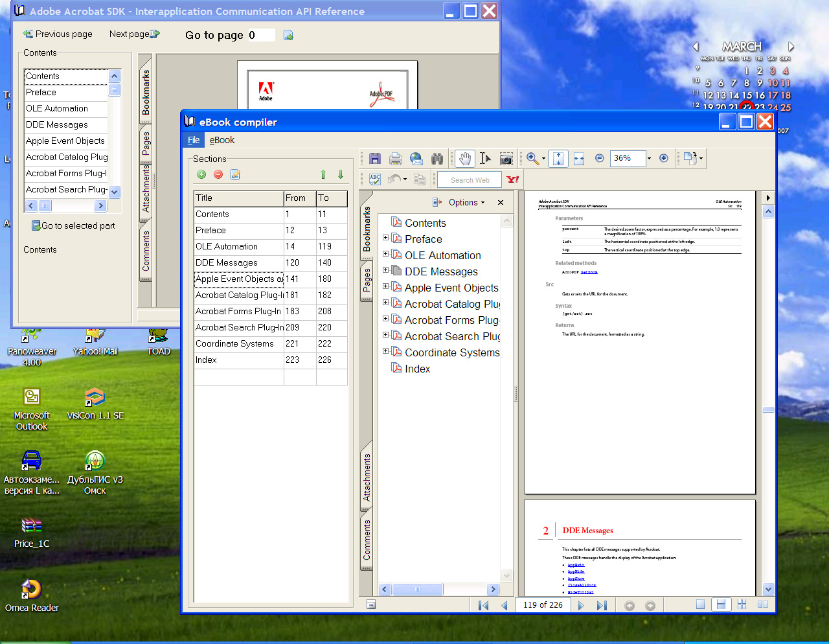Viewport: 829px width, 644px height.
Task: Open Search with the binoculars icon
Action: [437, 159]
